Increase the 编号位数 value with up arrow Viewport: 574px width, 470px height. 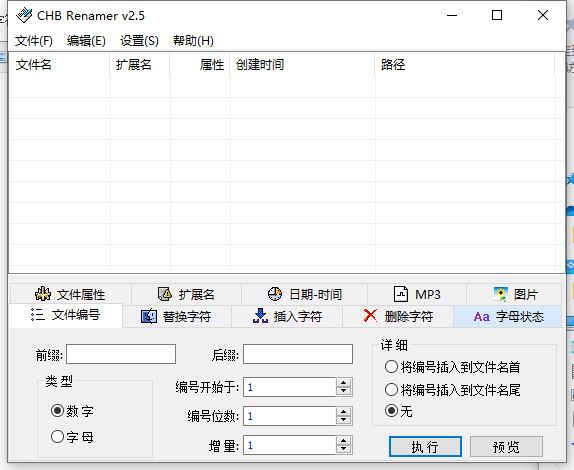click(x=343, y=412)
